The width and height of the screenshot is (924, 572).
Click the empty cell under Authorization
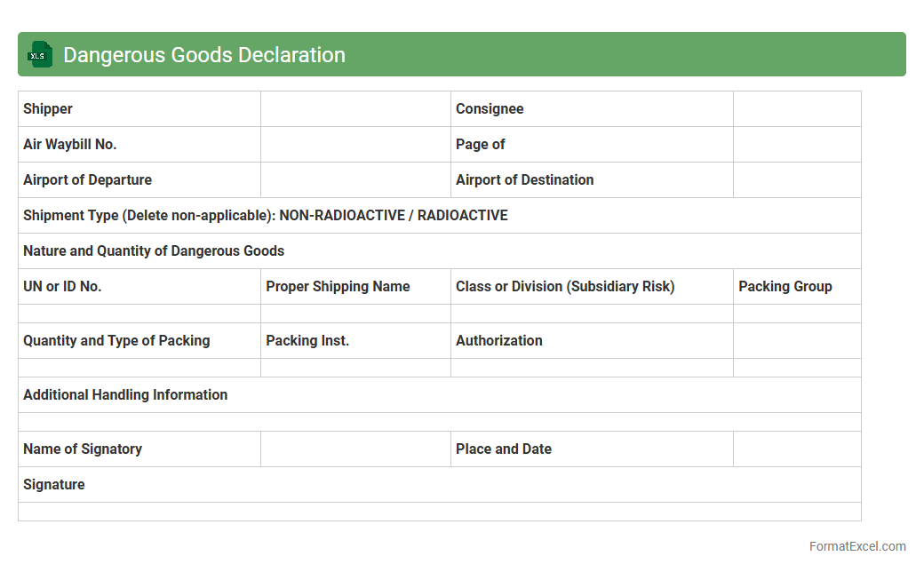click(592, 368)
